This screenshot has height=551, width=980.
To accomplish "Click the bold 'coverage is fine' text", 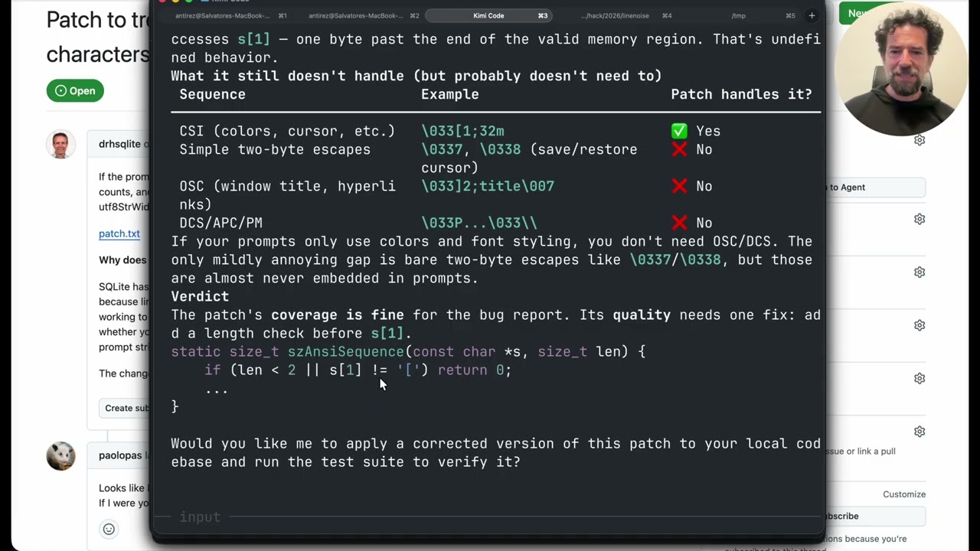I will (338, 315).
